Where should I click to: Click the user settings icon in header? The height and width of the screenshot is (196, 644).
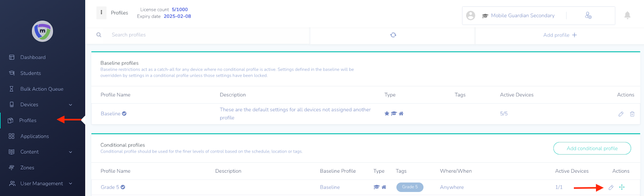pos(588,16)
